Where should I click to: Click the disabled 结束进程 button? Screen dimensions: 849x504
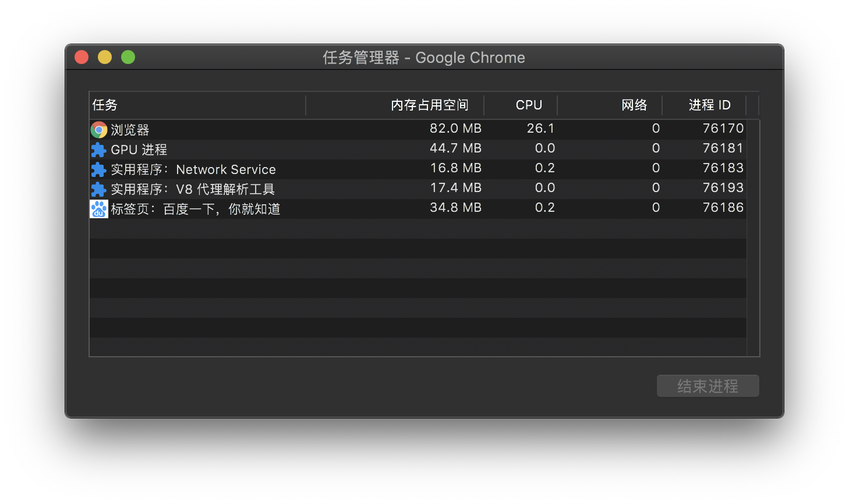[x=707, y=386]
